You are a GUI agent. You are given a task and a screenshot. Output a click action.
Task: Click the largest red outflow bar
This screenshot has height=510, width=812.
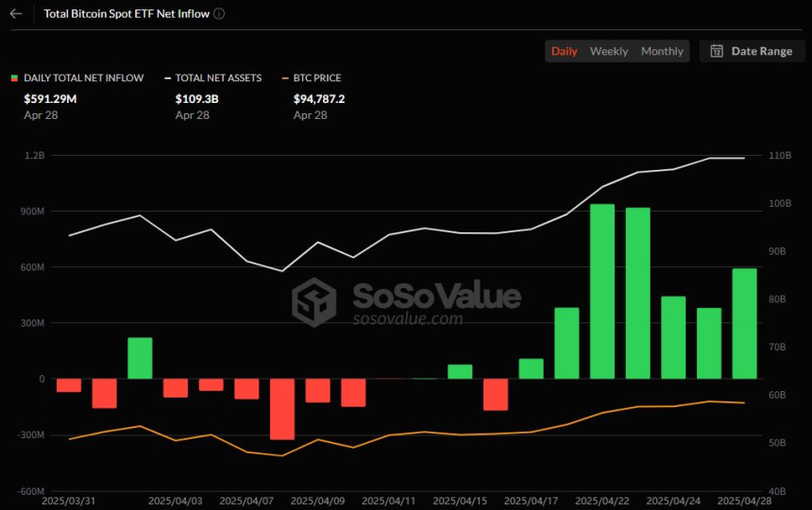282,409
